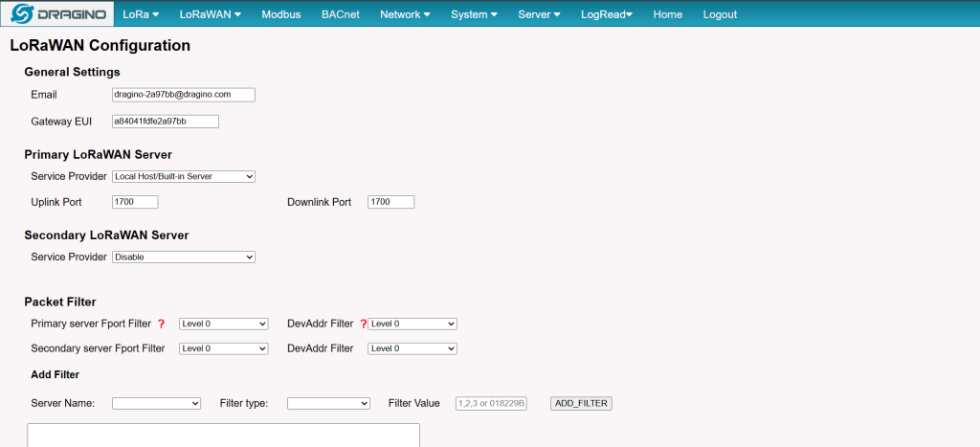Click Logout in the navigation bar

(720, 14)
